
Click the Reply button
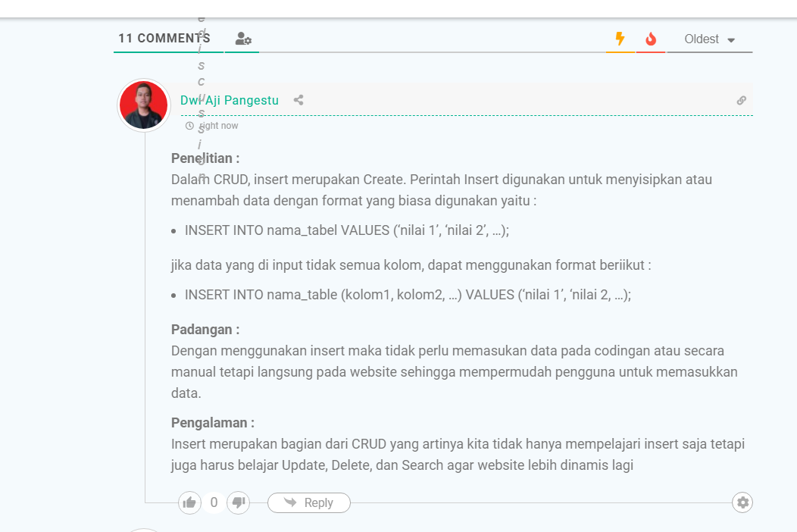(x=309, y=502)
